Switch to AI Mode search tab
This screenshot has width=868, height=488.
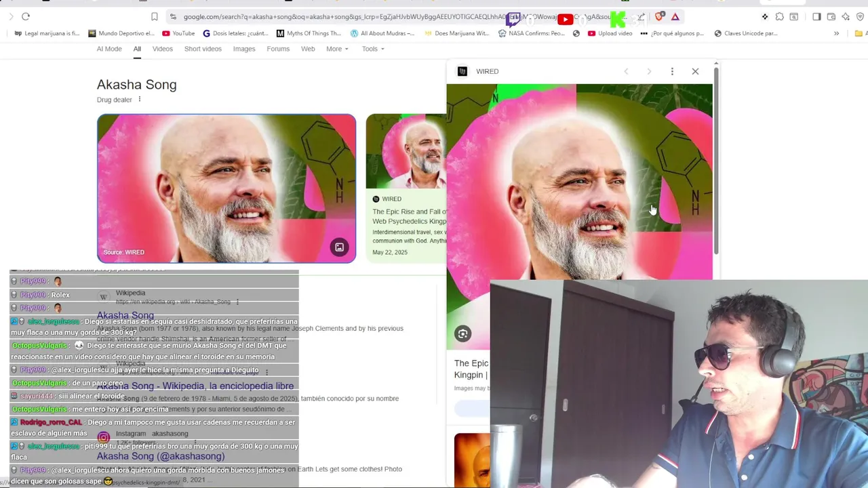(109, 49)
